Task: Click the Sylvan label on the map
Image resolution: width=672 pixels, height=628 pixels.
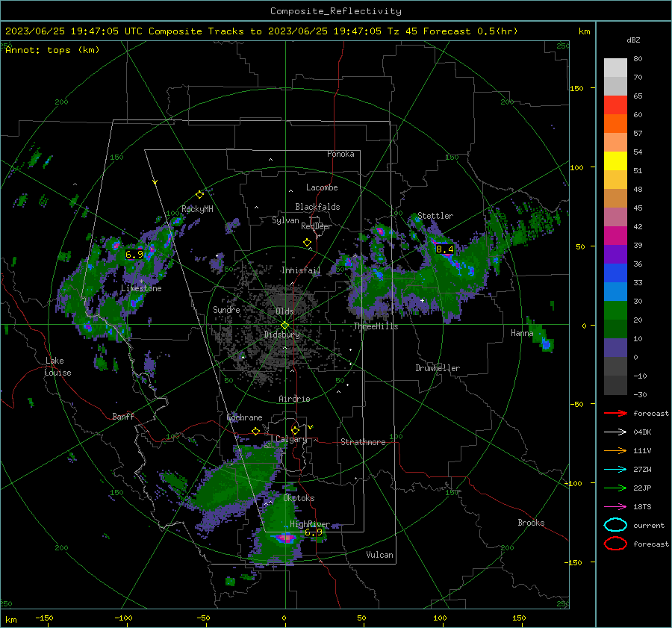Action: pos(285,221)
